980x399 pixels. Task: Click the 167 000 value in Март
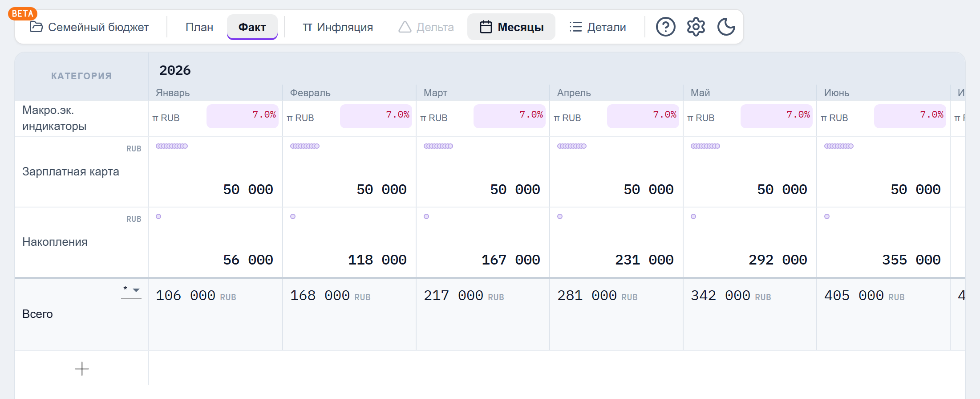pos(510,260)
